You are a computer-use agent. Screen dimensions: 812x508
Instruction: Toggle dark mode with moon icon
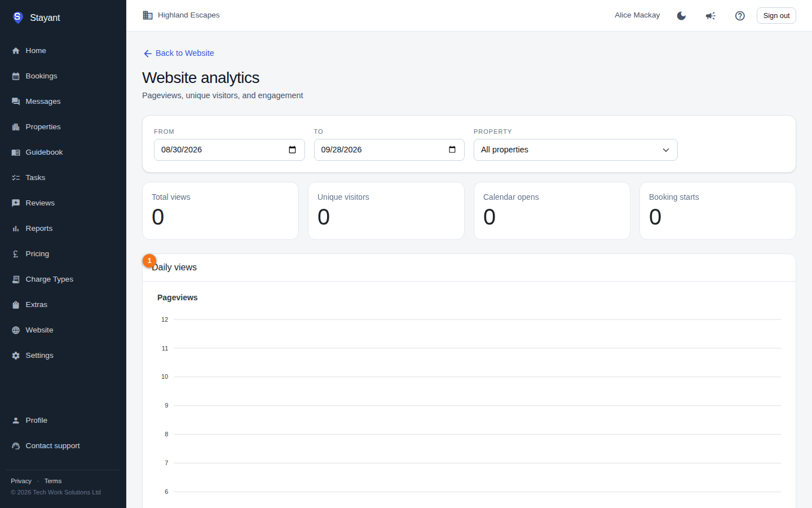click(x=681, y=16)
